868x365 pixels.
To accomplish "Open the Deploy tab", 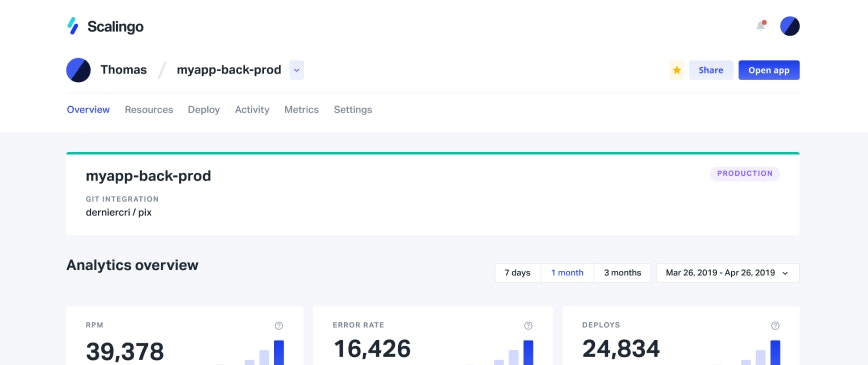I will click(x=204, y=110).
